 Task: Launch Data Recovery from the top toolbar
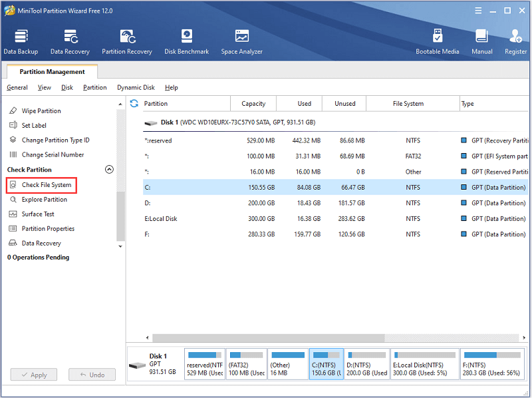point(70,40)
